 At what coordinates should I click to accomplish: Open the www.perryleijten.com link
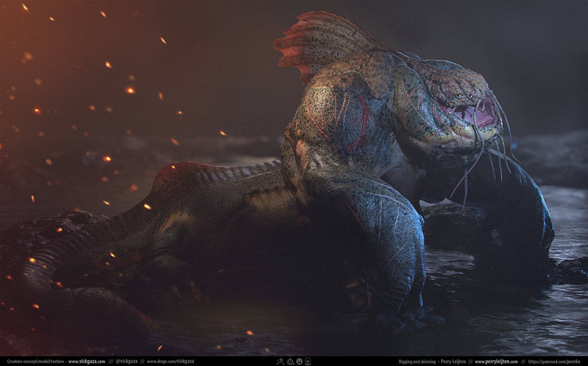click(496, 362)
